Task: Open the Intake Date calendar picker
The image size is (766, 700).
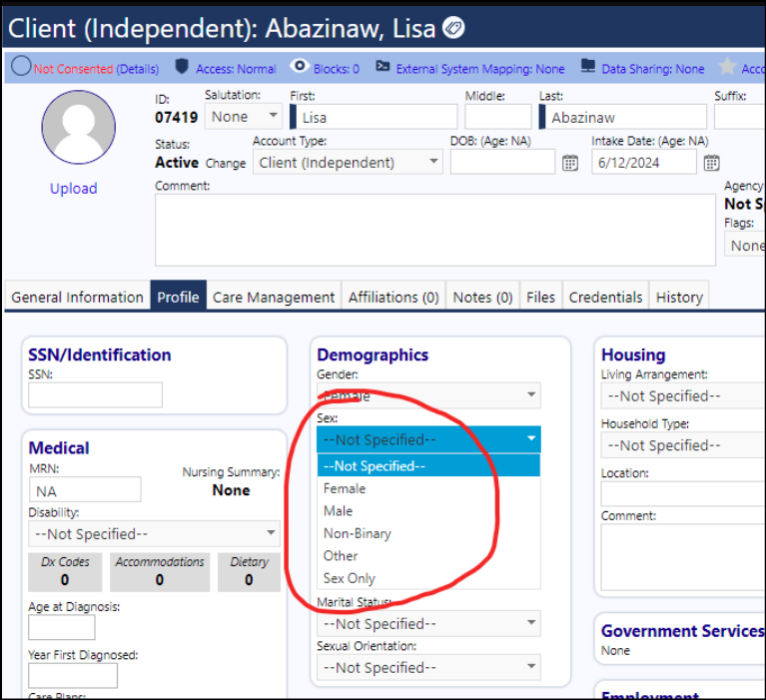Action: tap(711, 163)
